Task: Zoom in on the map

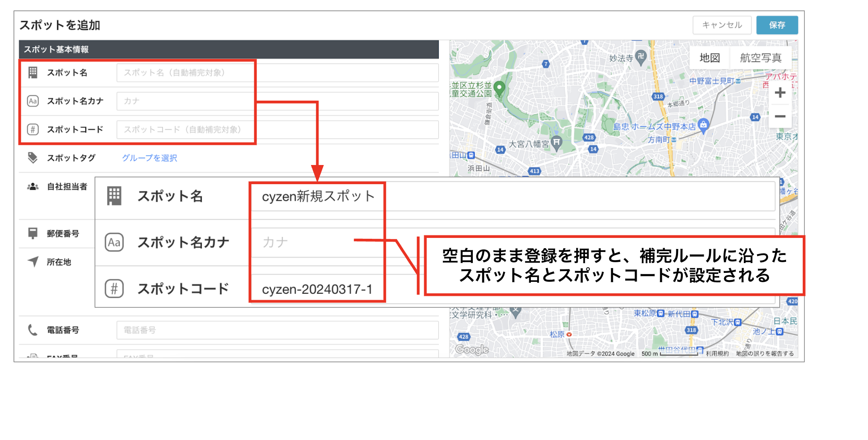Action: 780,93
